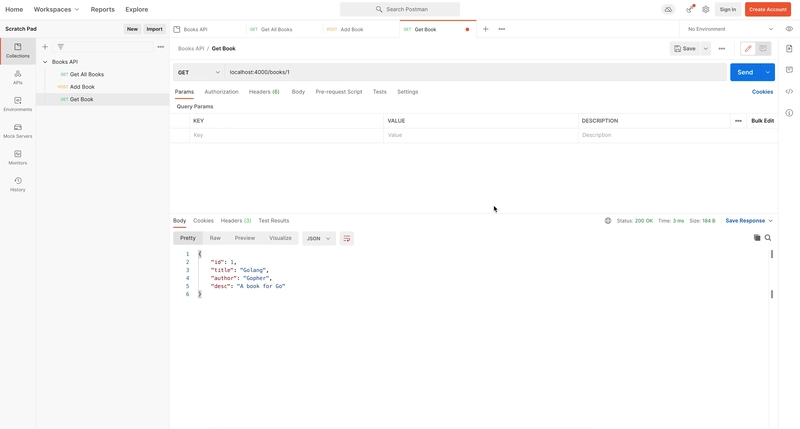Click the Bulk Edit link

pos(762,121)
